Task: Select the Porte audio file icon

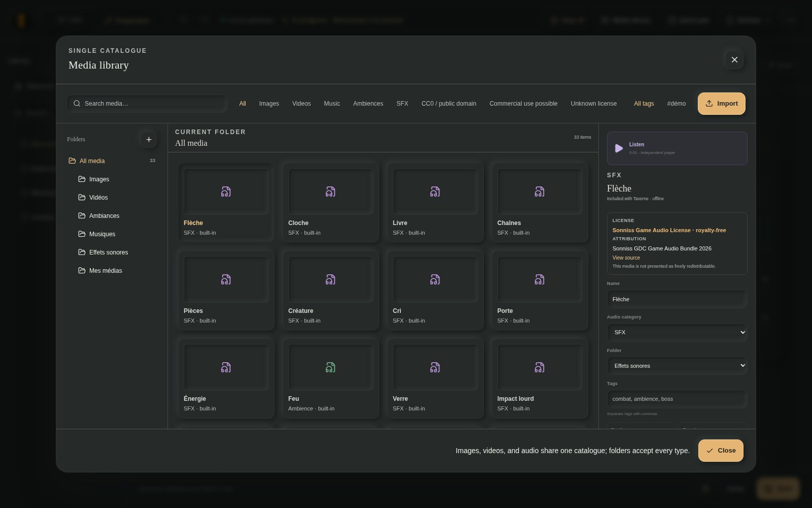Action: click(539, 279)
